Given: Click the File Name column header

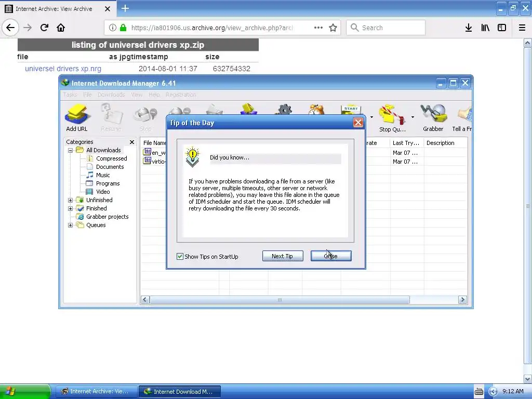Looking at the screenshot, I should pos(154,143).
